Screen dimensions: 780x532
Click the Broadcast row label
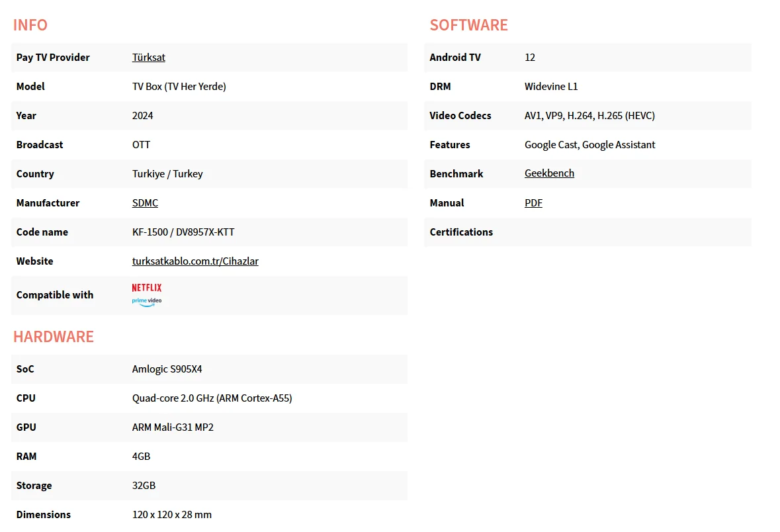tap(39, 145)
